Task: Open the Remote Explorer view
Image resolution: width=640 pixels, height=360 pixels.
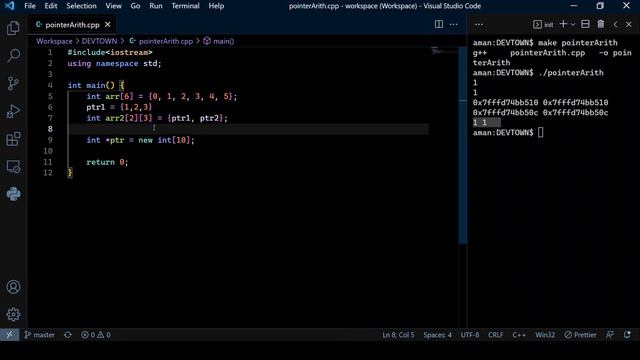Action: pyautogui.click(x=13, y=167)
